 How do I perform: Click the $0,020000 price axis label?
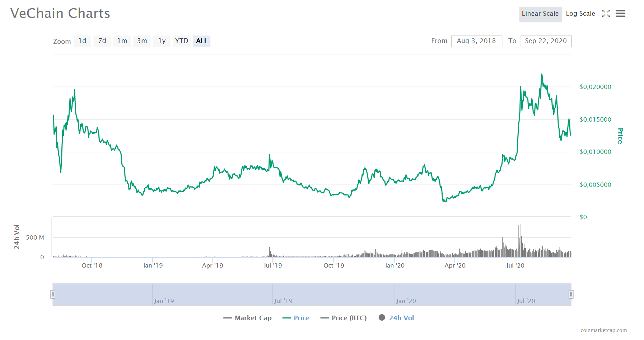tap(595, 87)
